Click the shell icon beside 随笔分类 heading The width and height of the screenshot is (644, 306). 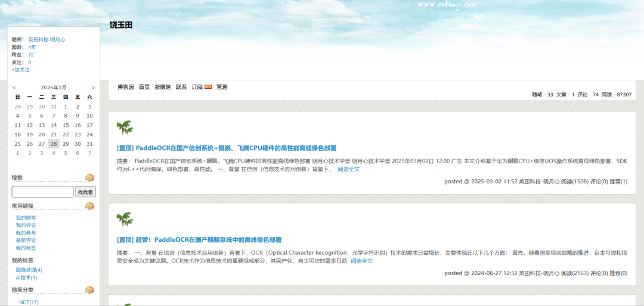pyautogui.click(x=89, y=290)
